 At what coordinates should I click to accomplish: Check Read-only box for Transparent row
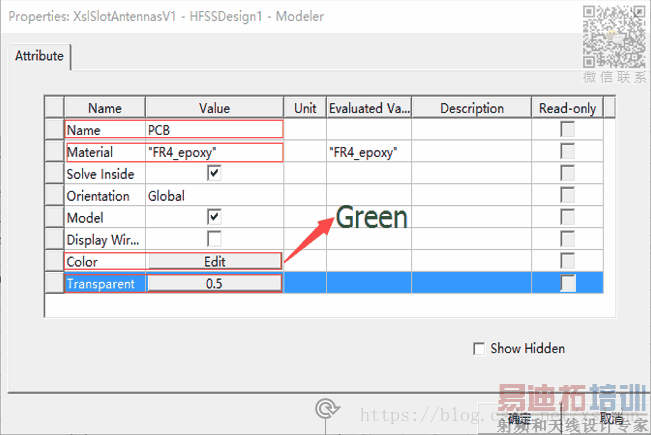[x=568, y=283]
